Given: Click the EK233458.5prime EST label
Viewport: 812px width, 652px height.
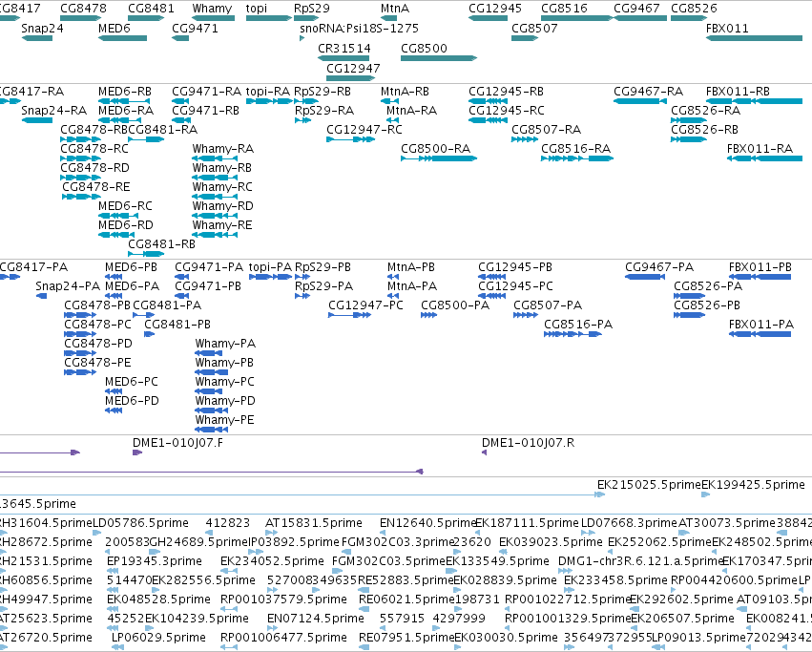Looking at the screenshot, I should [615, 580].
